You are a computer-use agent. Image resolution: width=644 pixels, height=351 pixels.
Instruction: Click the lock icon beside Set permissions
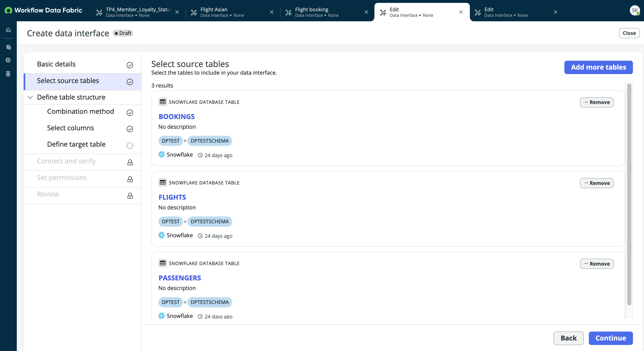130,179
